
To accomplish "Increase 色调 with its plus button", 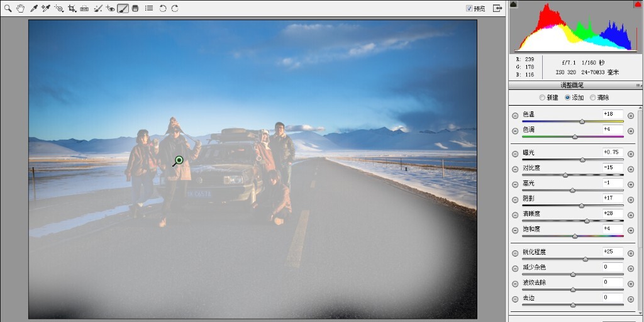I will (x=631, y=131).
